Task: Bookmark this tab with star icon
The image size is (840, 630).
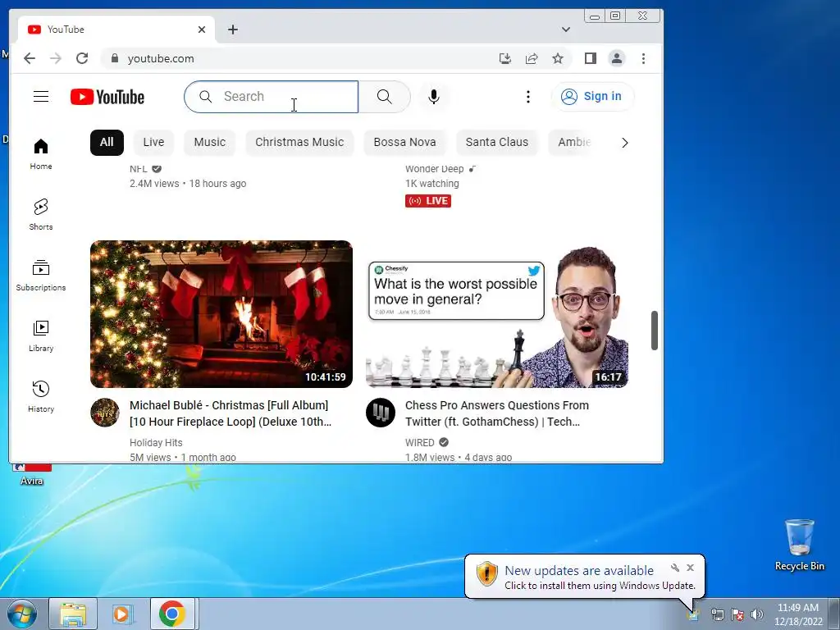Action: [x=558, y=58]
